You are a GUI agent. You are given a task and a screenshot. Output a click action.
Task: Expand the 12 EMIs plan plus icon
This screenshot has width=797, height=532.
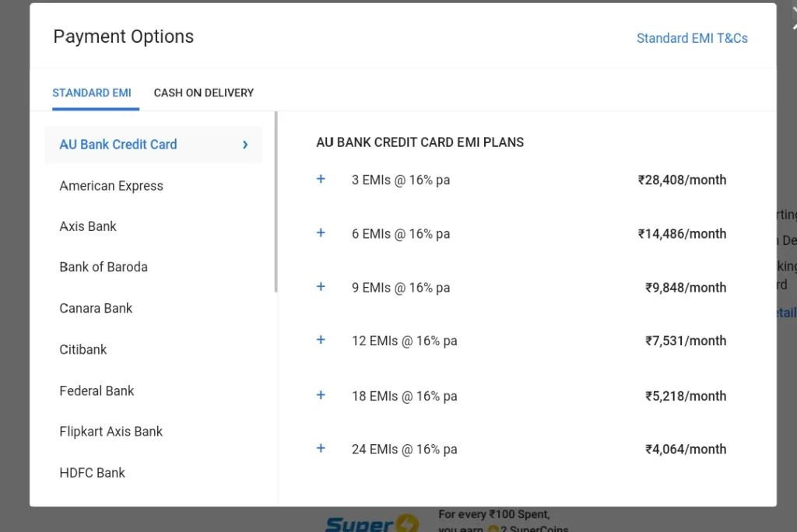point(321,340)
